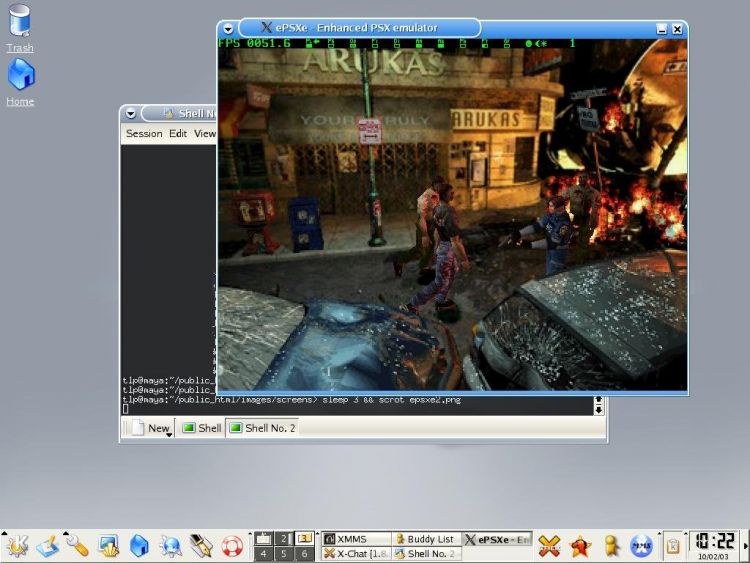Open the Klipper clipboard tray icon

(x=673, y=546)
